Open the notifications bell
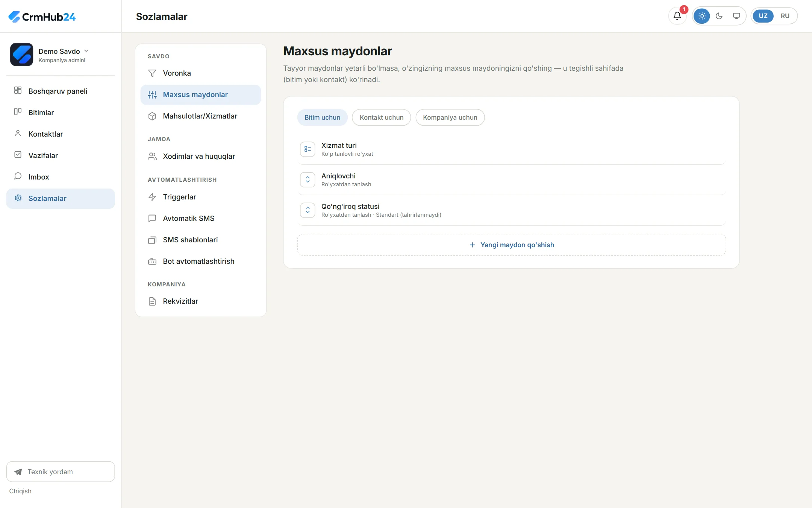 point(677,16)
